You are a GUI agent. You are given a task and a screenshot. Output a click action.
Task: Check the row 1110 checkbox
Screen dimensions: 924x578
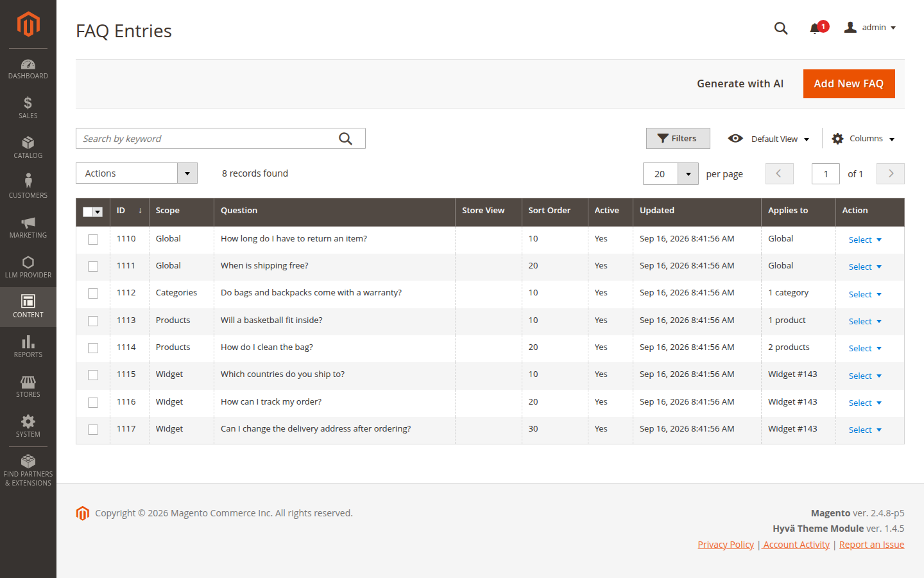click(x=93, y=240)
